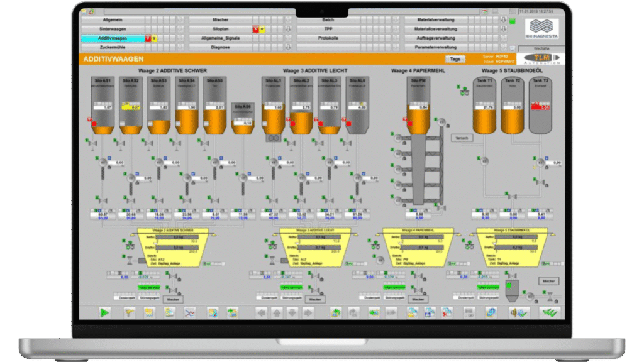This screenshot has height=362, width=644.
Task: Expand the down arrow beside Materialverwaltung
Action: [x=504, y=19]
